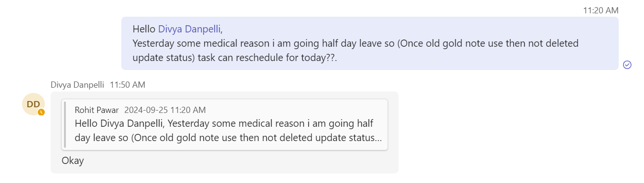
Task: Click the word Hello in sent message
Action: coord(144,29)
